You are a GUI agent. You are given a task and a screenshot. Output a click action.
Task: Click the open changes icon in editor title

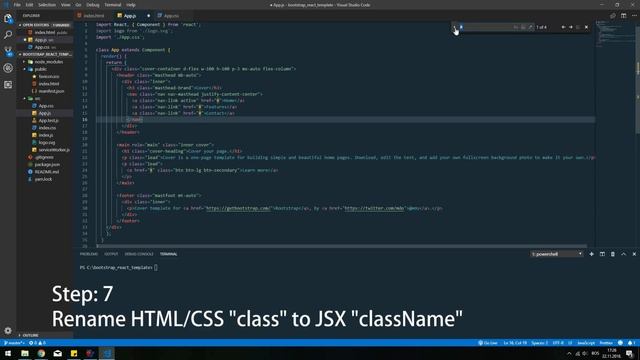pyautogui.click(x=613, y=16)
